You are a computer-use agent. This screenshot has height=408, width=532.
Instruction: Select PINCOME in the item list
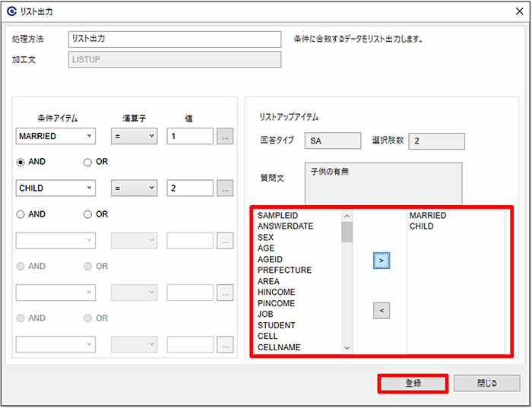276,304
